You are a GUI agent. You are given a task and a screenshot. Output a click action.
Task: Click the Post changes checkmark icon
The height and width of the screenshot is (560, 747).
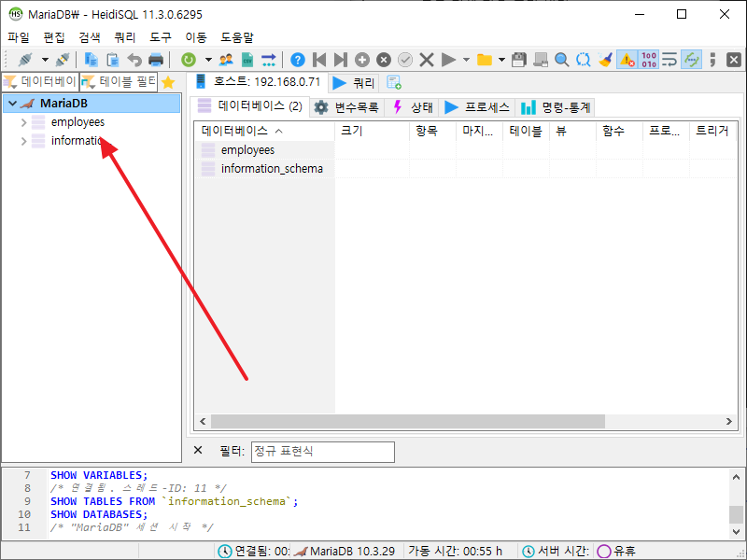405,60
